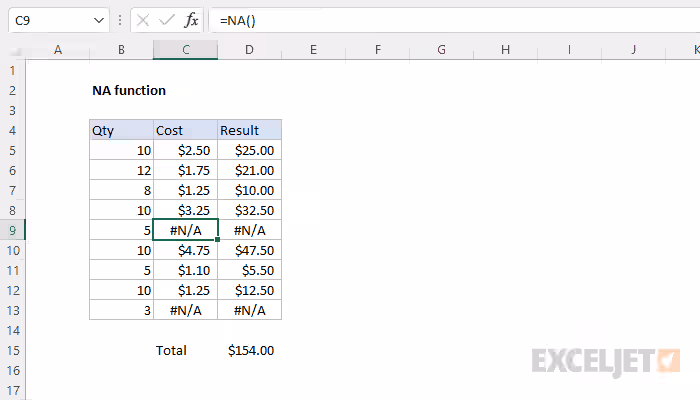Viewport: 700px width, 400px height.
Task: Select the #N/A Result cell in row 13
Action: [250, 310]
